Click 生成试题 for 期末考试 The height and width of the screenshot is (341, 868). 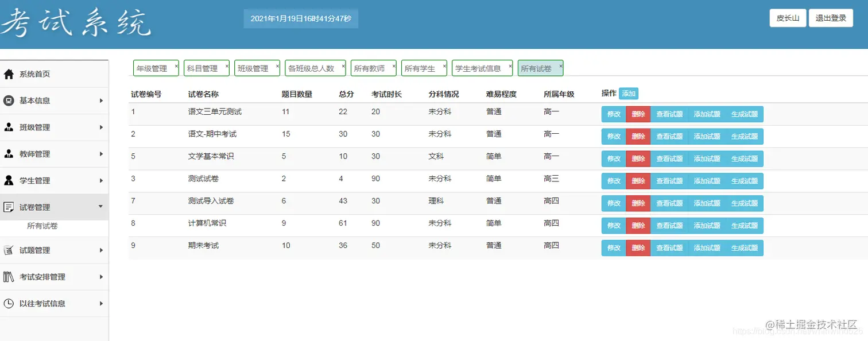point(745,248)
